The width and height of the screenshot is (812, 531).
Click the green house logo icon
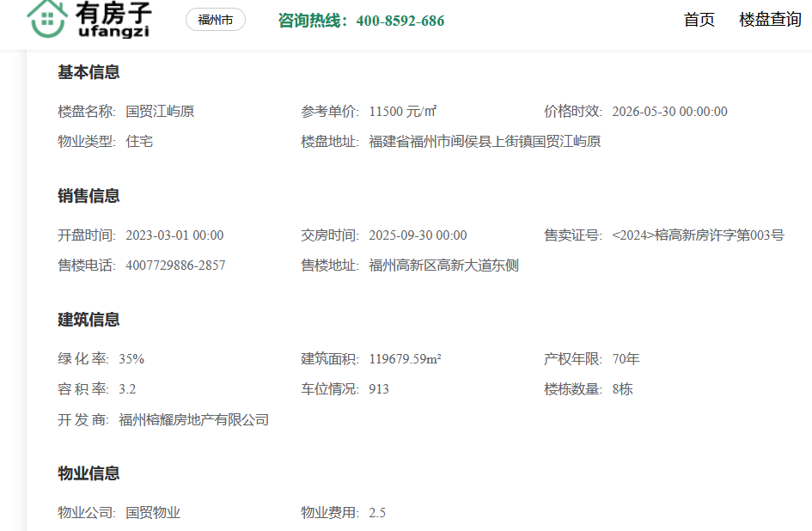point(47,19)
